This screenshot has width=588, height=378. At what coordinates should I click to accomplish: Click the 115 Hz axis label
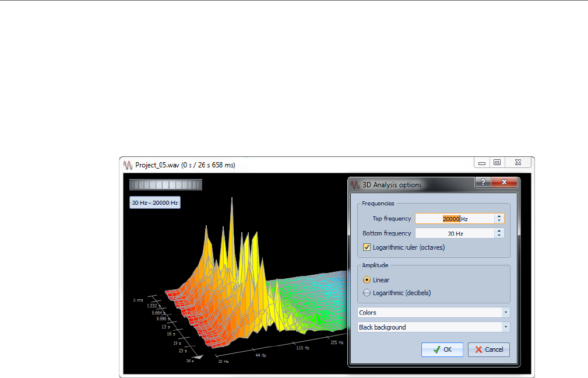(302, 348)
